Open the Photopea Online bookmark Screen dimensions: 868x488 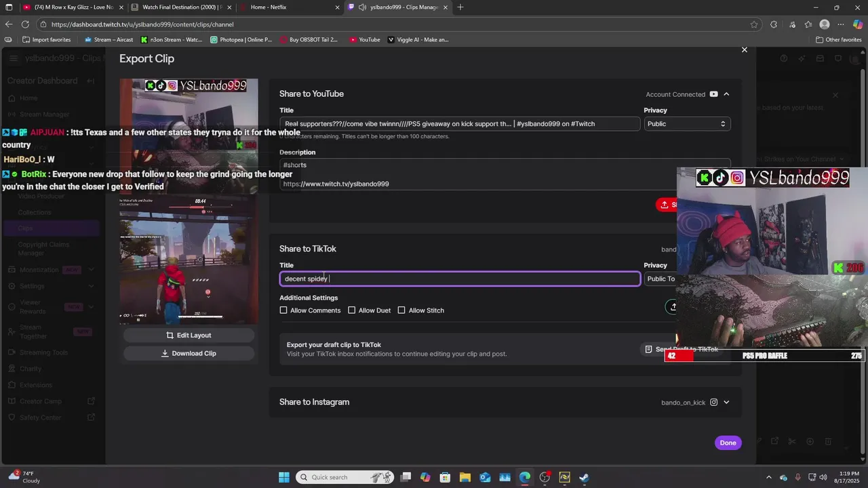click(x=241, y=40)
